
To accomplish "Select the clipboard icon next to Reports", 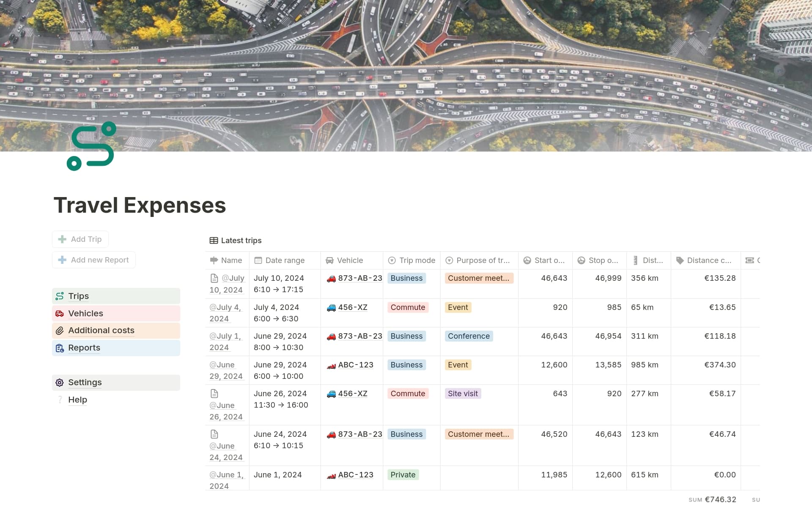I will [x=60, y=348].
